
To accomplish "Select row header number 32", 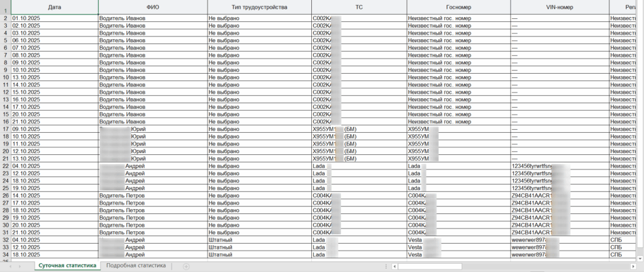I will pos(5,240).
